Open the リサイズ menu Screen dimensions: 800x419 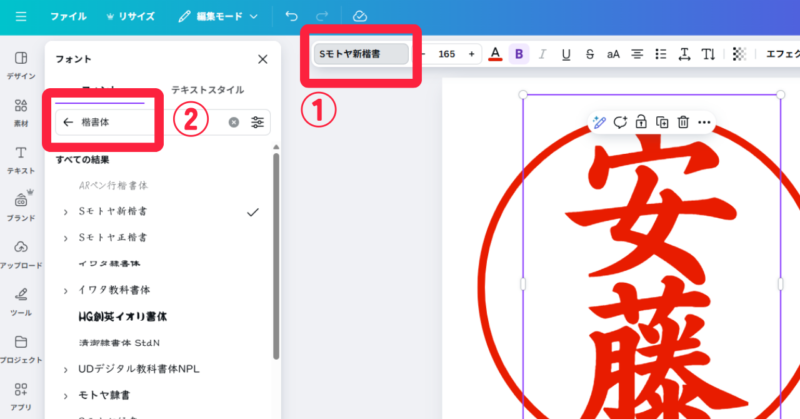[130, 16]
